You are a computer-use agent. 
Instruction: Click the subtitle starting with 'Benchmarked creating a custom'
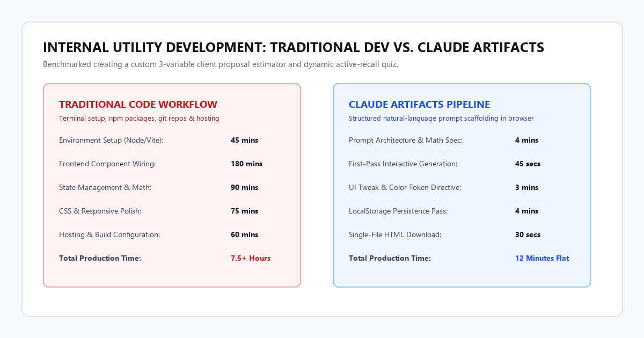(221, 64)
